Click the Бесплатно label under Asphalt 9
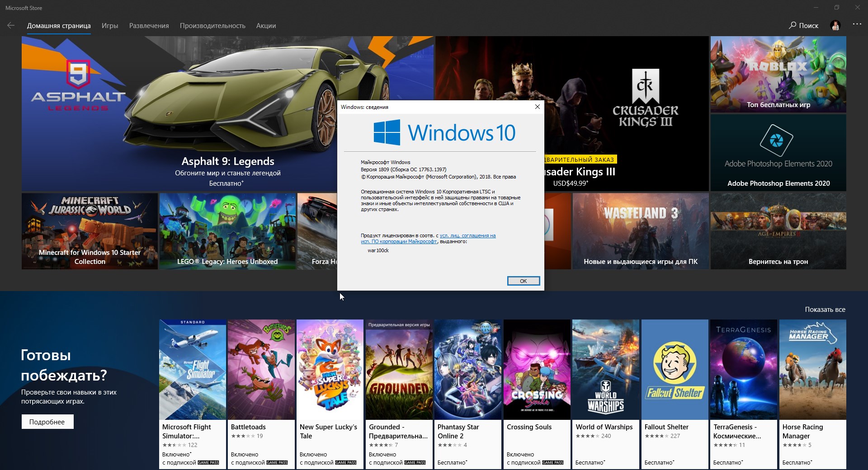The width and height of the screenshot is (868, 470). coord(226,183)
